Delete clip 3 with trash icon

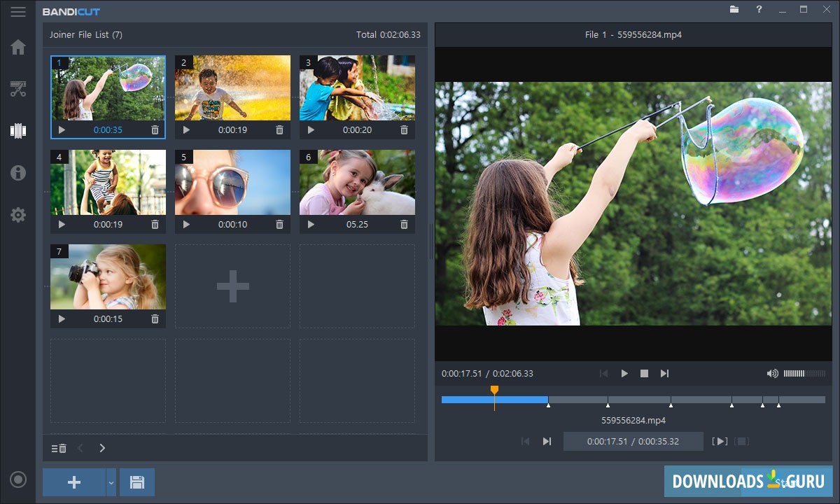(x=404, y=130)
